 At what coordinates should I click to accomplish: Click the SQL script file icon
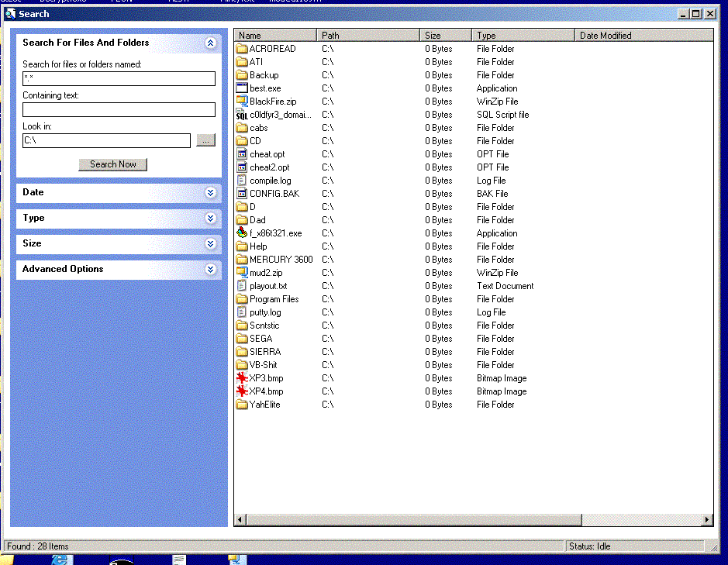242,115
